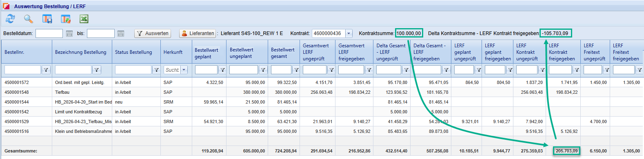Export the table to Excel
This screenshot has height=159, width=644.
(84, 19)
